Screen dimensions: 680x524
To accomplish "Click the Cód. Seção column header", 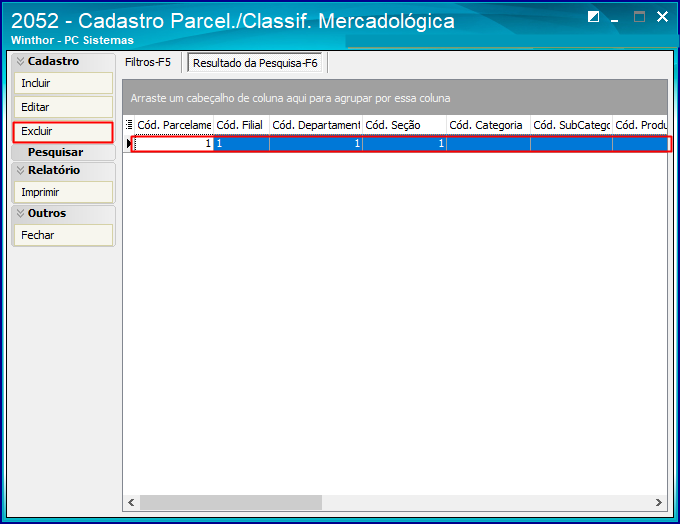I will tap(404, 125).
